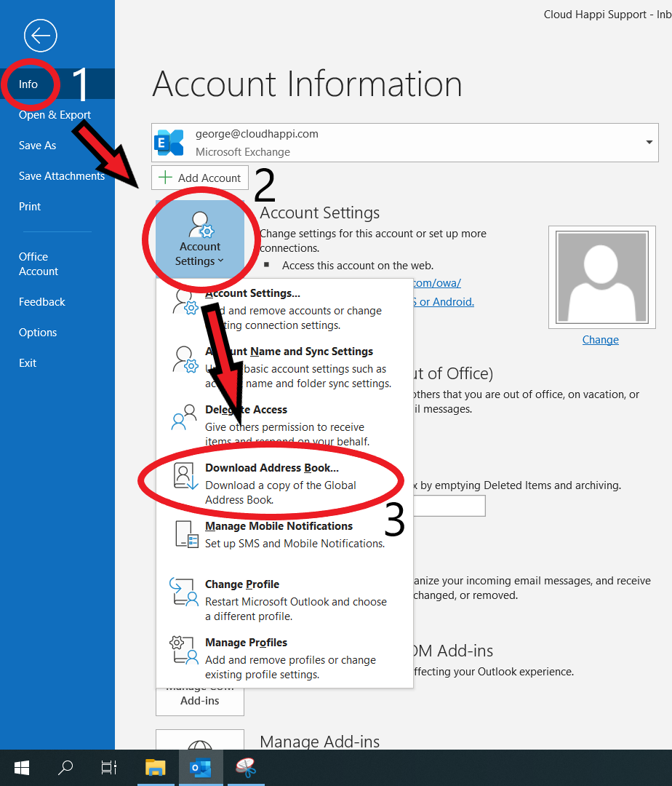
Task: Select Manage Profiles menu entry
Action: [x=284, y=658]
